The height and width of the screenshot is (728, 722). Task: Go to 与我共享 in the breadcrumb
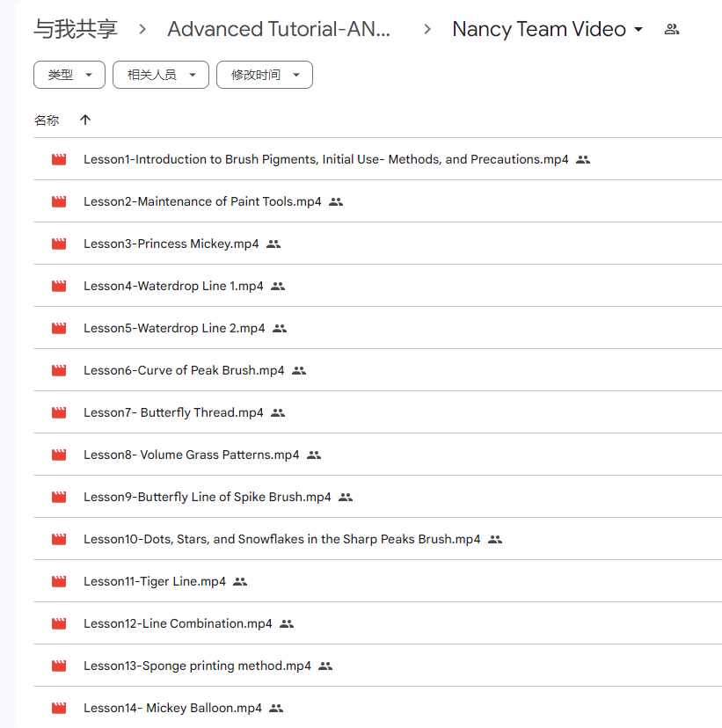(x=76, y=29)
